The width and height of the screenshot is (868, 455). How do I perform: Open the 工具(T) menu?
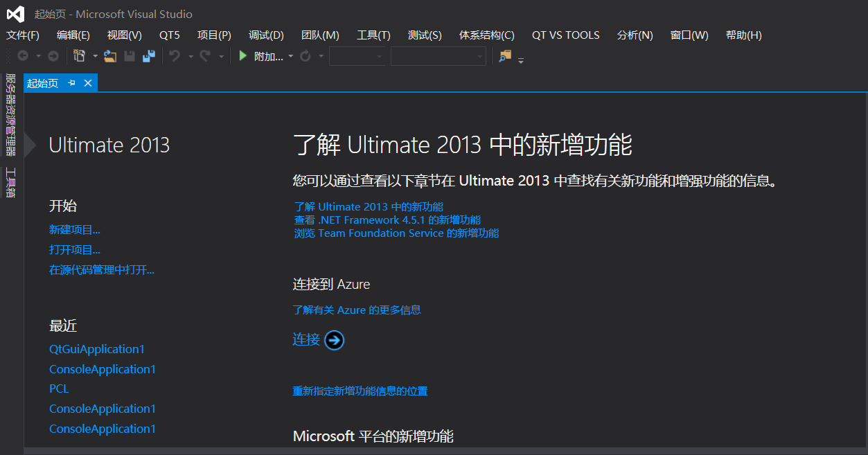coord(374,35)
